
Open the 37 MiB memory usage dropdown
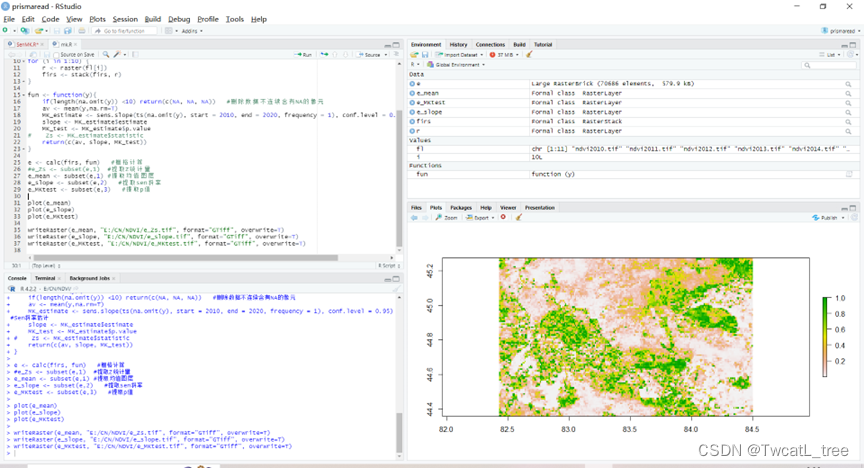[x=504, y=55]
